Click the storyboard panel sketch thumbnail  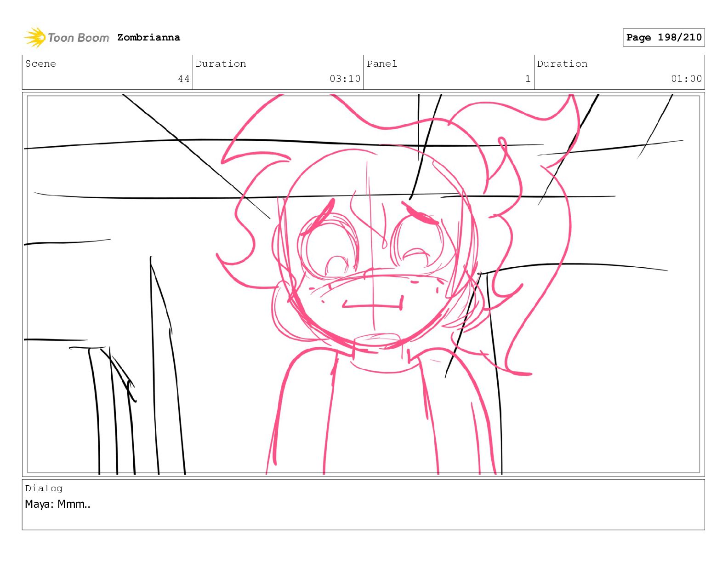tap(364, 284)
